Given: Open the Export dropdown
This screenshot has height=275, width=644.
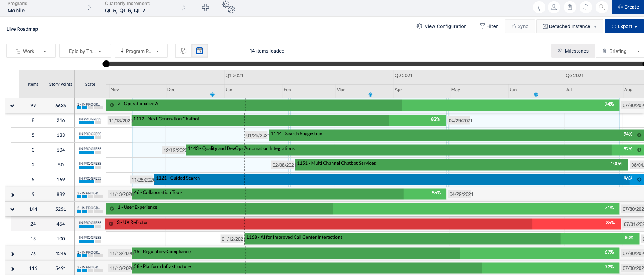Looking at the screenshot, I should pos(624,26).
